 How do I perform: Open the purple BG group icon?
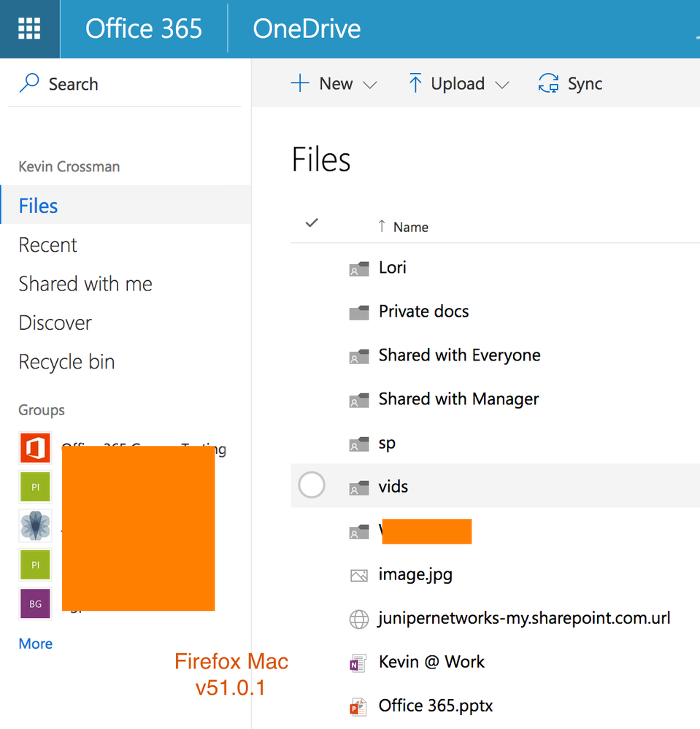pyautogui.click(x=35, y=603)
